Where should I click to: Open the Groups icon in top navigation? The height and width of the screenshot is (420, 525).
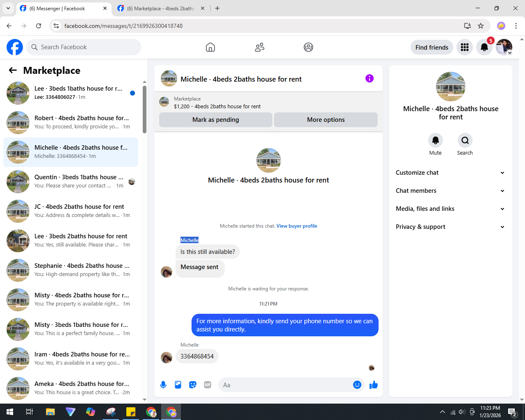[308, 47]
